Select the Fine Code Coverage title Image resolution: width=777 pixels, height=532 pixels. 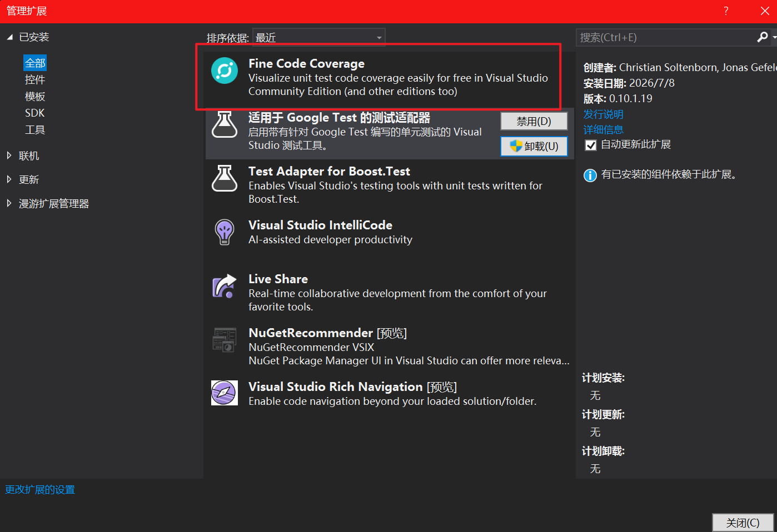coord(306,64)
